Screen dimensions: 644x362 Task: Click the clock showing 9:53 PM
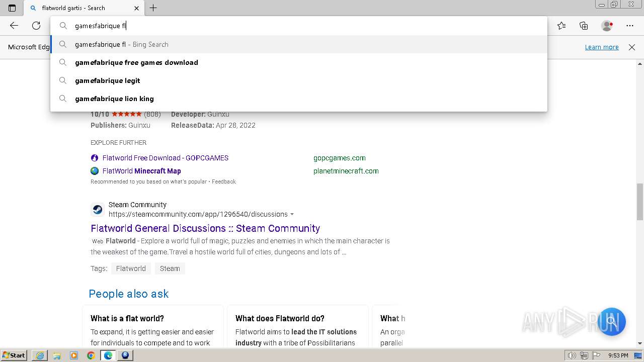click(618, 355)
